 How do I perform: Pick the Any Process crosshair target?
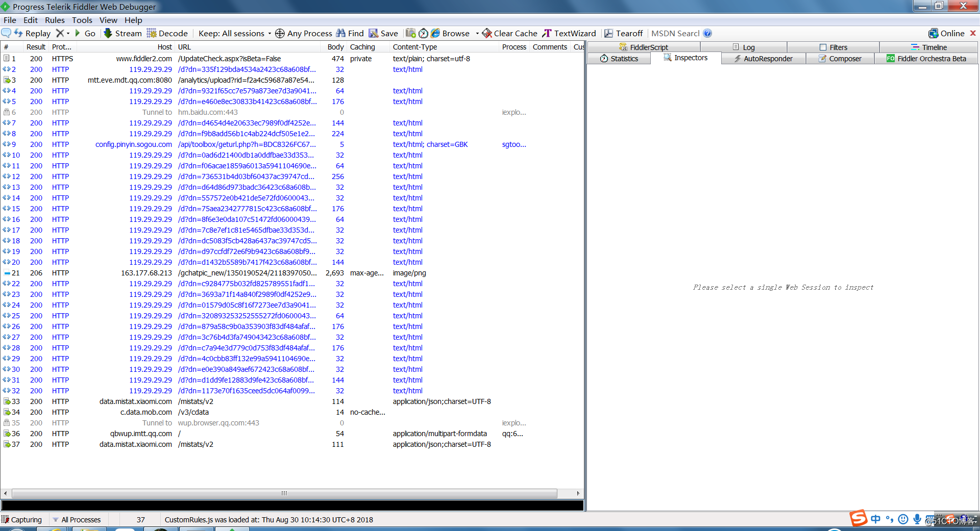304,33
